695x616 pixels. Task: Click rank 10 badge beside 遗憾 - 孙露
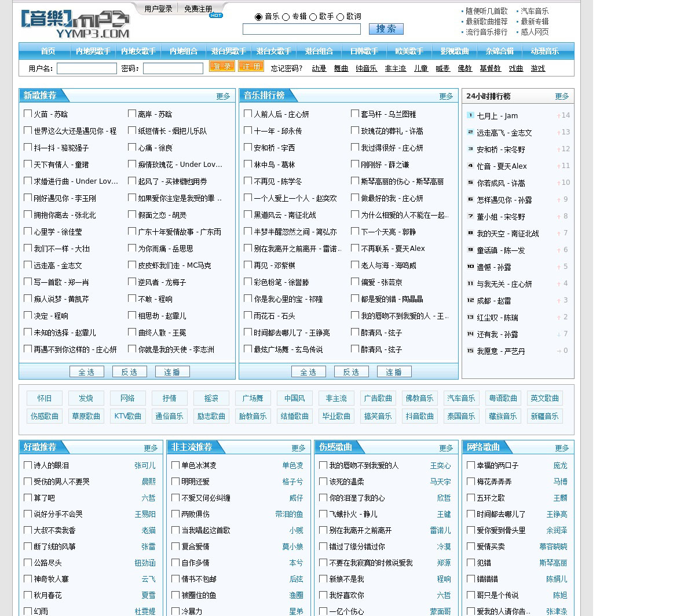(470, 267)
